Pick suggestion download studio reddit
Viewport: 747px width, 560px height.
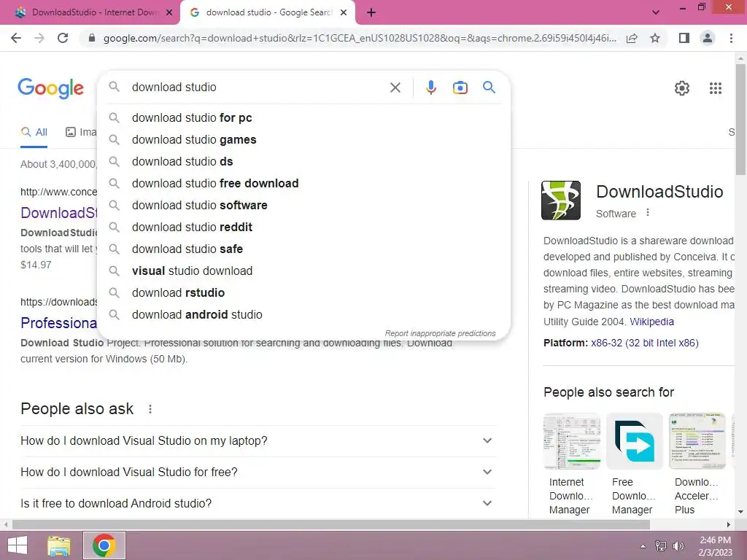tap(303, 227)
